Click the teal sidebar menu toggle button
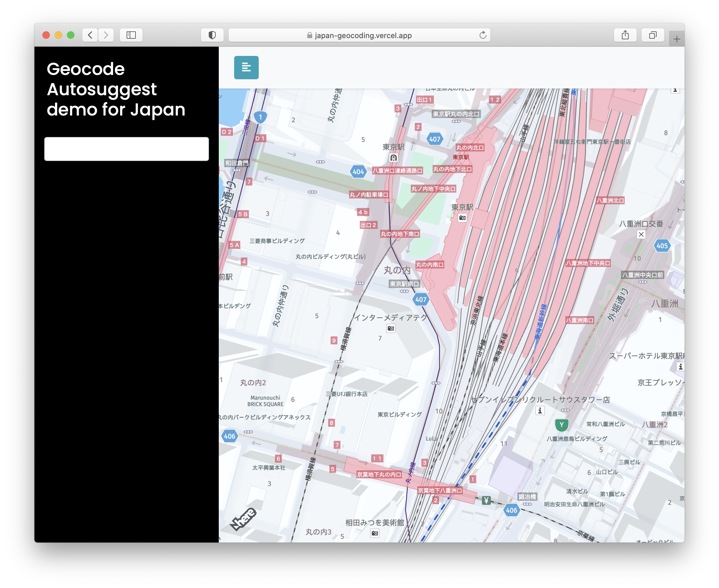The image size is (719, 588). point(246,67)
